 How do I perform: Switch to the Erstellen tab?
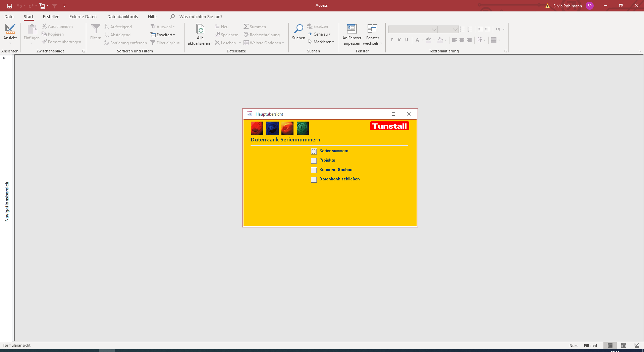(x=51, y=16)
